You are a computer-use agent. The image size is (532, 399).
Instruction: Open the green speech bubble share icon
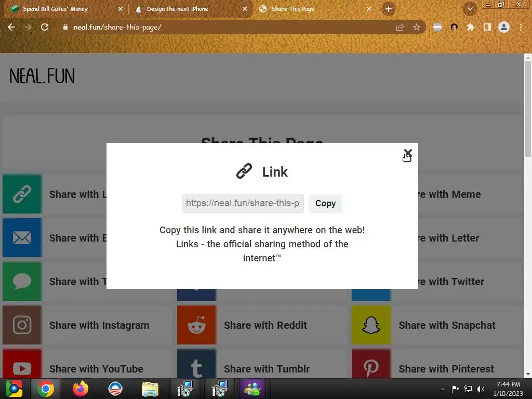click(x=22, y=281)
